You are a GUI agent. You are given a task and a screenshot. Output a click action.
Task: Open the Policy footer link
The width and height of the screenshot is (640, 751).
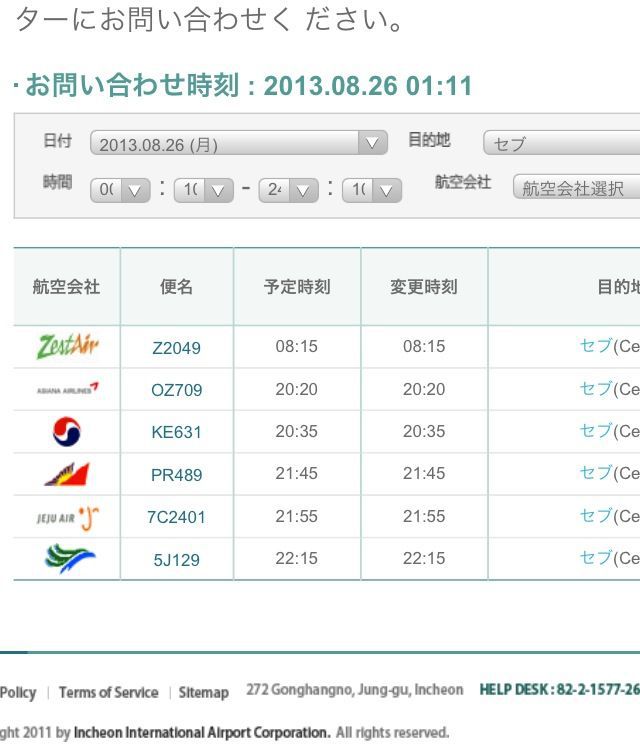click(x=18, y=693)
